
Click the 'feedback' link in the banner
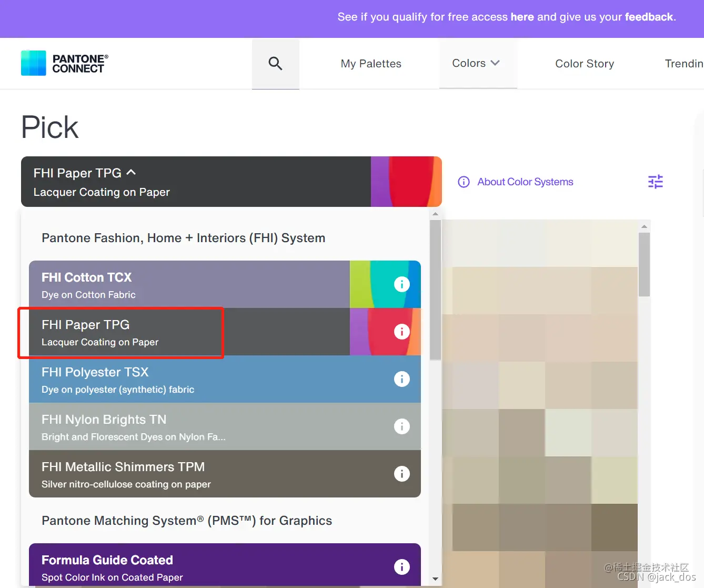pyautogui.click(x=649, y=17)
